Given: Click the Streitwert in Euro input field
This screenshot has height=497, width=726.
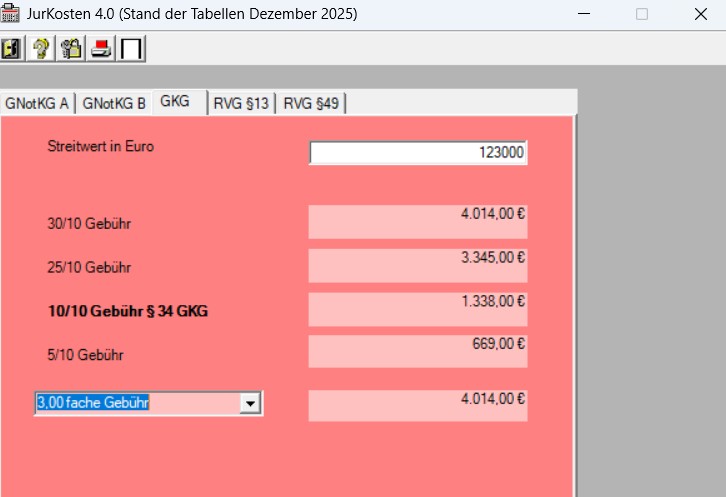Looking at the screenshot, I should coord(418,153).
